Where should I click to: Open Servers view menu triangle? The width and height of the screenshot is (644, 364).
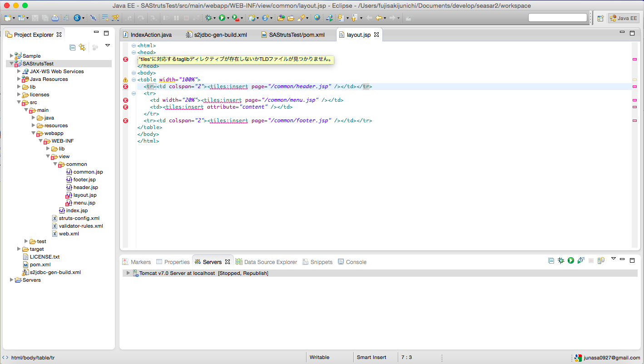click(x=613, y=259)
